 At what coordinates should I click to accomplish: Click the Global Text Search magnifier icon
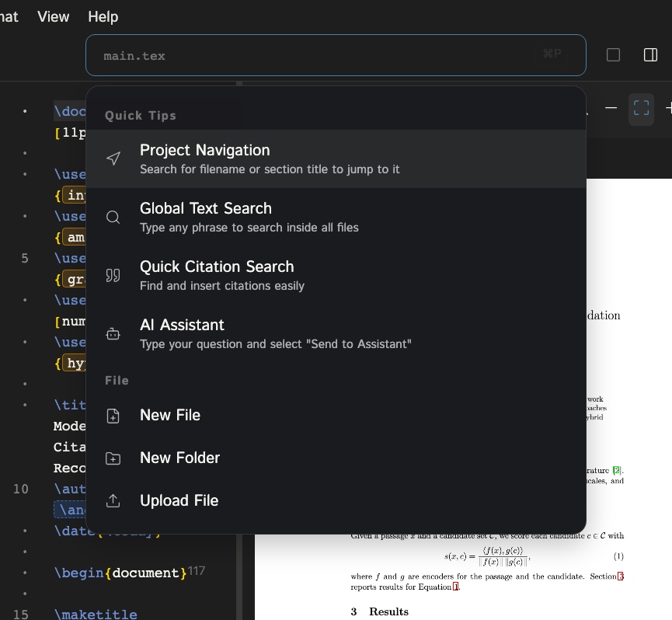point(113,218)
